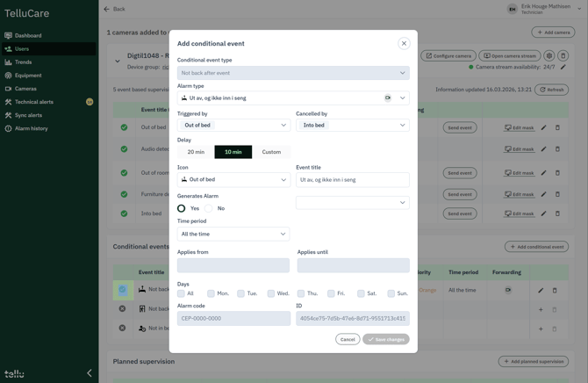Open the Time period dropdown
Viewport: 588px width, 383px height.
point(233,234)
